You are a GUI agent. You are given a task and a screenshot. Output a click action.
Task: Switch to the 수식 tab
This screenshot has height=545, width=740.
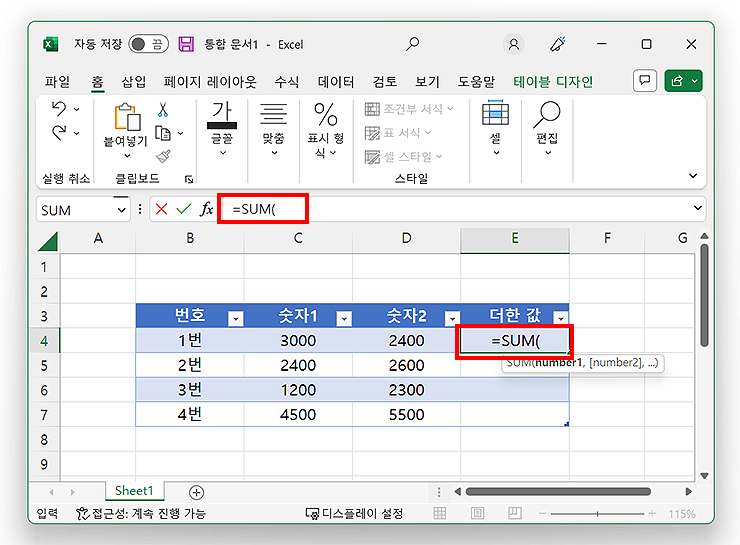[x=287, y=82]
